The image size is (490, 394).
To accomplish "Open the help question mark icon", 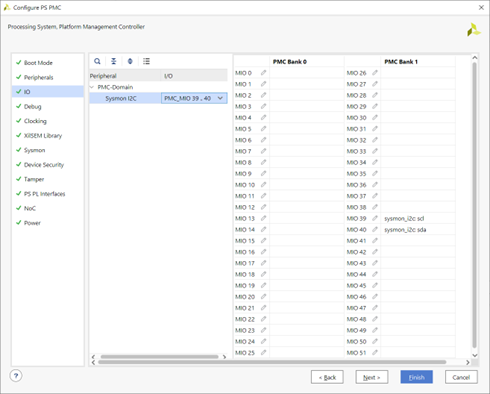I will (x=16, y=376).
